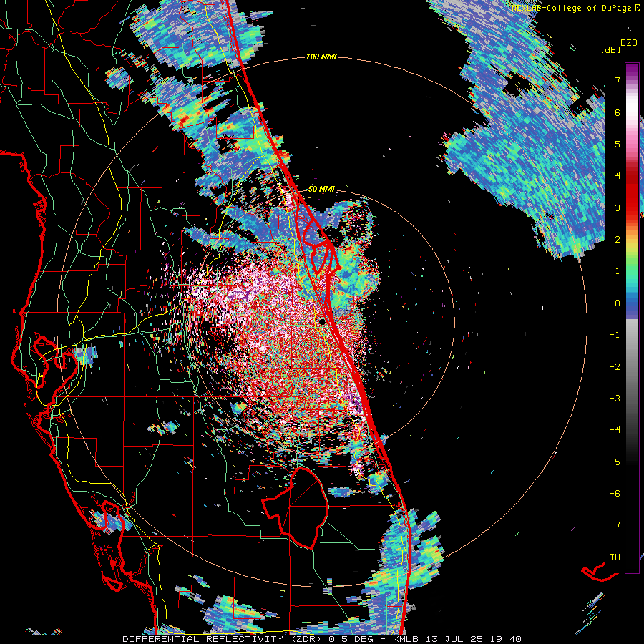The height and width of the screenshot is (644, 644).
Task: Click the black radar site dot
Action: (321, 321)
